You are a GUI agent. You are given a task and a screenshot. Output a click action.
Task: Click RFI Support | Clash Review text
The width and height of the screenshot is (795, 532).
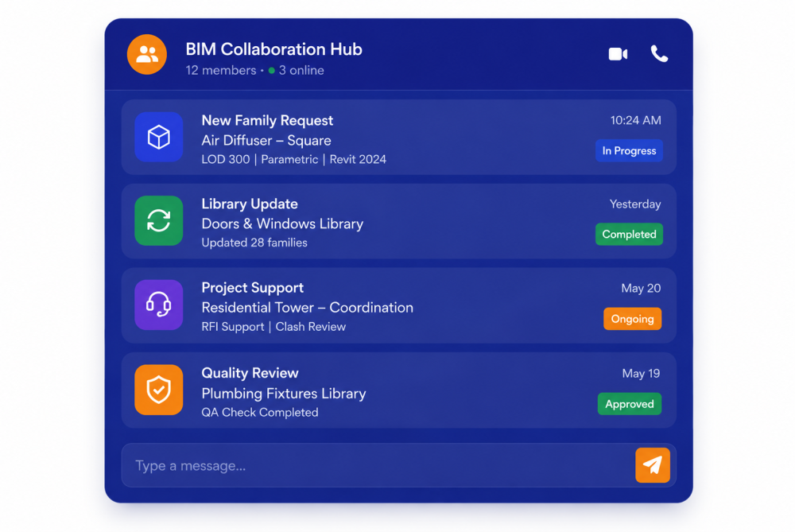(273, 327)
